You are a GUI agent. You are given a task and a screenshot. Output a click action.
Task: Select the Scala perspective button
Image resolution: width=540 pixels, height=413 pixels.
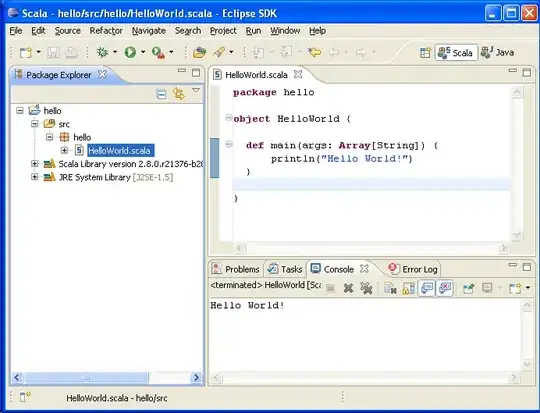[456, 52]
